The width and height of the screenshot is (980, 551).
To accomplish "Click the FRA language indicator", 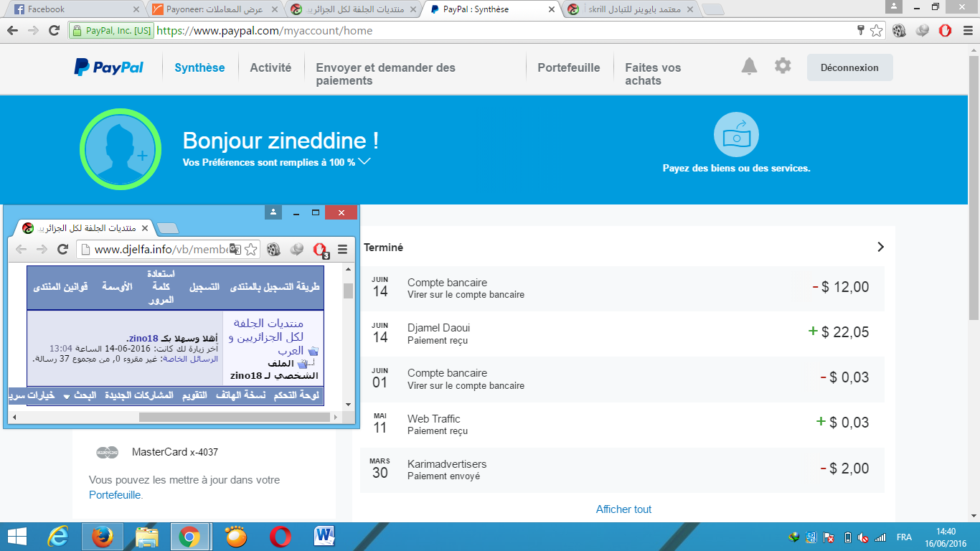I will (904, 537).
